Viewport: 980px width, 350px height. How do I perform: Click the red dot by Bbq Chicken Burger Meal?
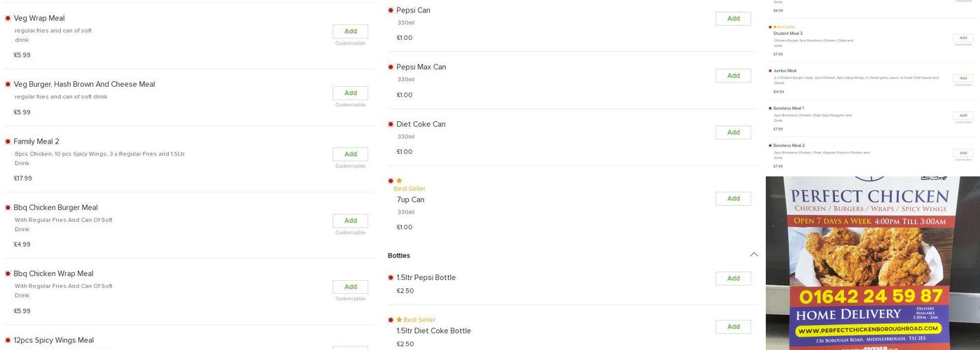(x=8, y=208)
